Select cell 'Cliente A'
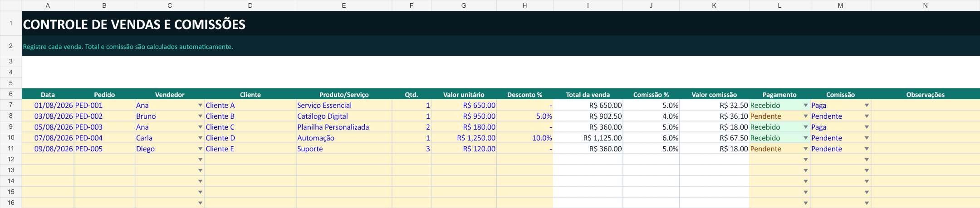Viewport: 980px width, 208px height. [x=250, y=105]
